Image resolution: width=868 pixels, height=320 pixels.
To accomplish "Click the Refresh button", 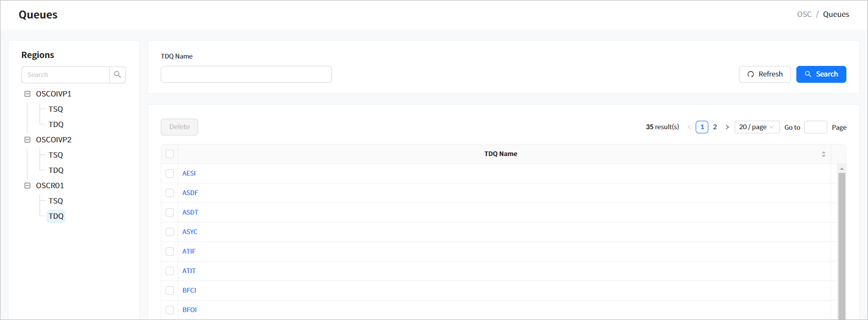I will pos(764,74).
